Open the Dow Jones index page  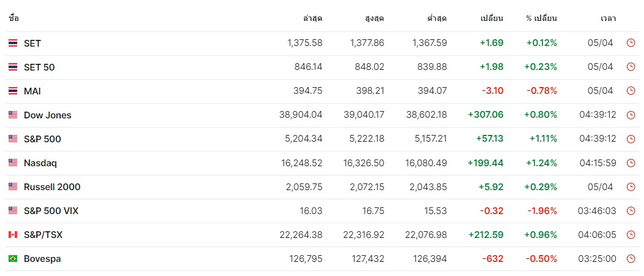coord(48,115)
